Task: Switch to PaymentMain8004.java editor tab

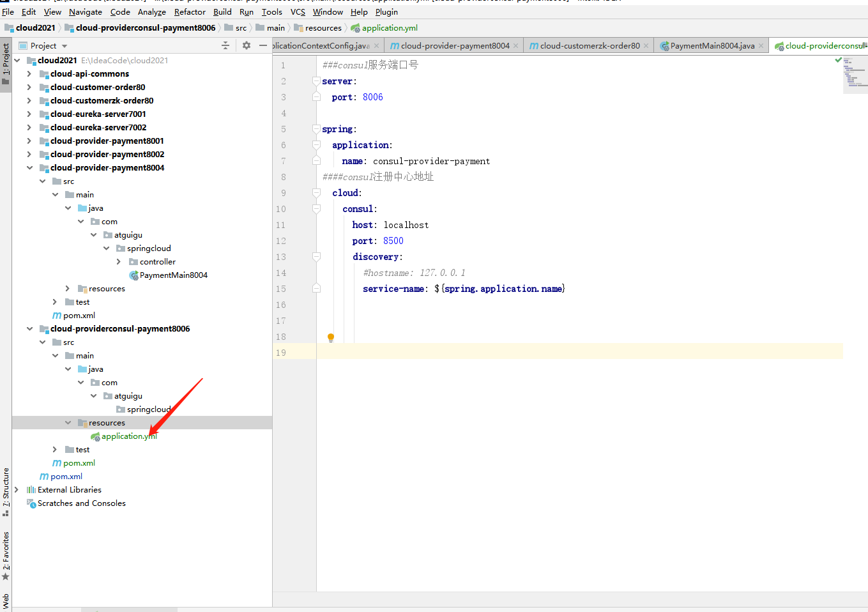Action: (712, 45)
